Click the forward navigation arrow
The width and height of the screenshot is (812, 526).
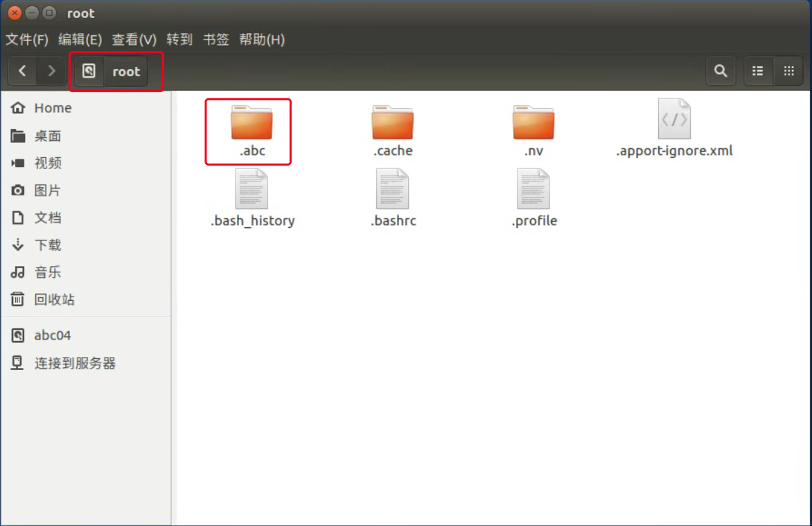(51, 71)
